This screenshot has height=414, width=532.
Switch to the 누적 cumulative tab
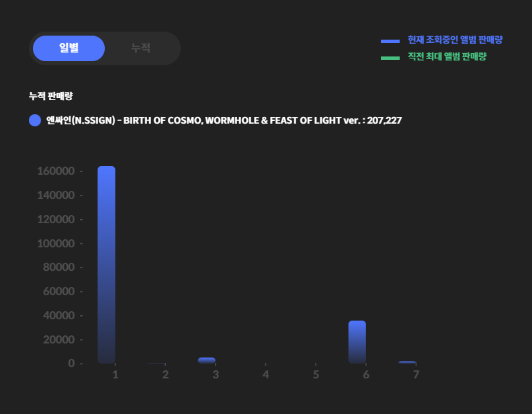141,48
